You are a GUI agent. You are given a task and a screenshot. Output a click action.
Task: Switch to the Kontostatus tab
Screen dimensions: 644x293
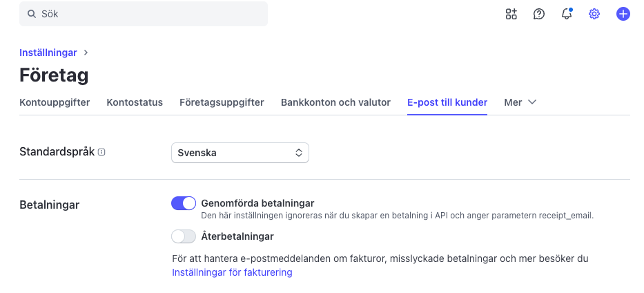click(x=135, y=102)
